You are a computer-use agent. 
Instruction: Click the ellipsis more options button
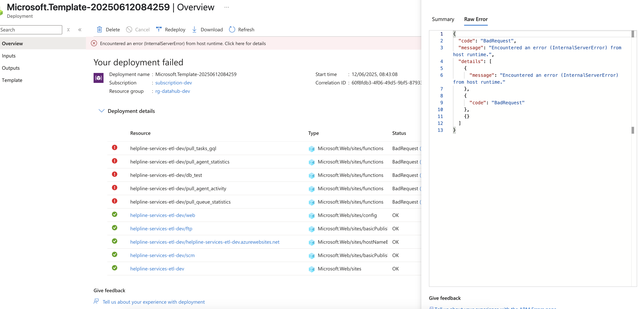tap(227, 7)
